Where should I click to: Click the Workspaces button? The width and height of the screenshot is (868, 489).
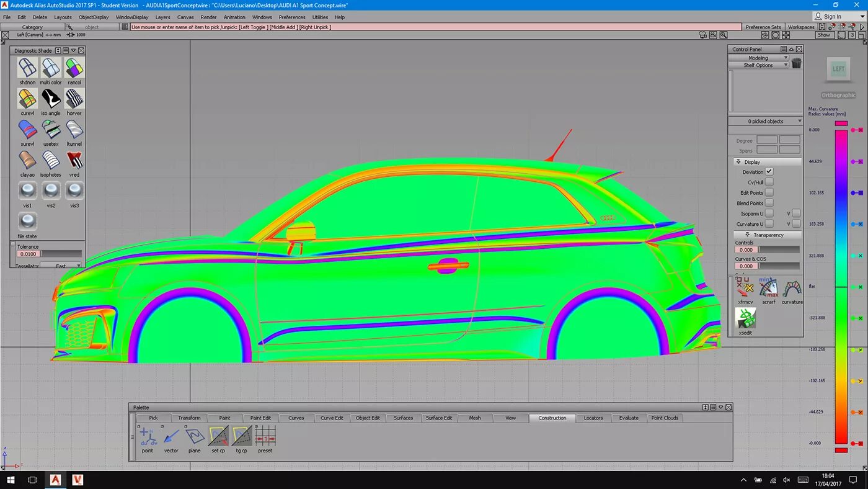point(801,27)
